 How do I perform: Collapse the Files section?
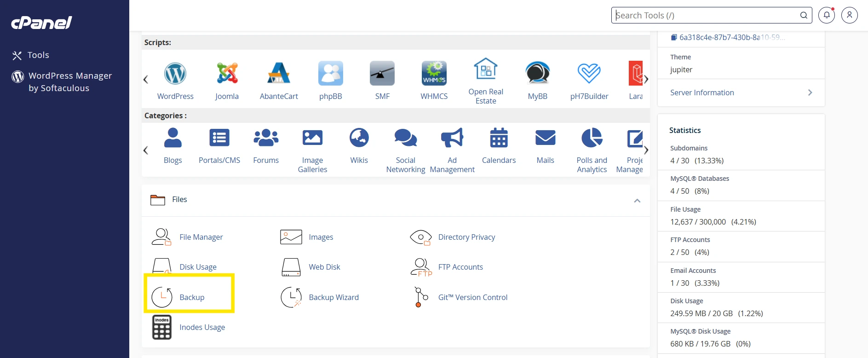[x=637, y=201]
